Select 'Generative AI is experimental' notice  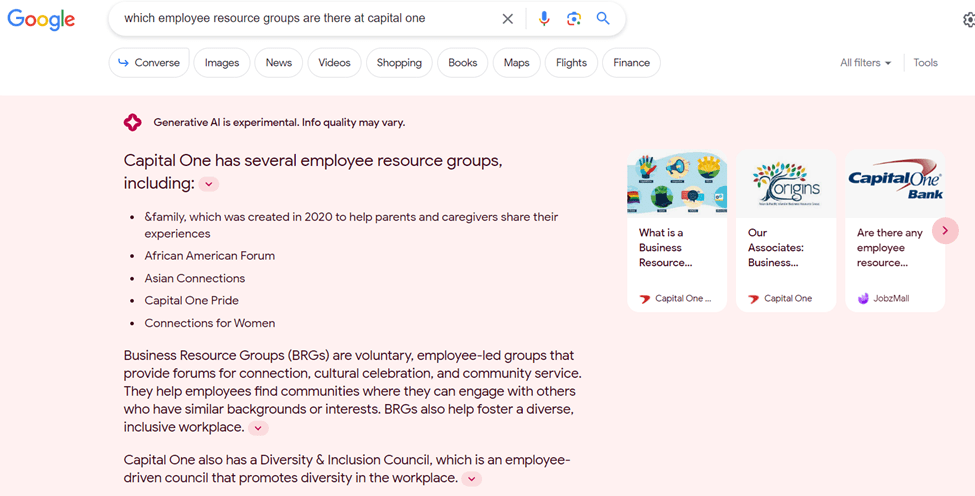point(279,122)
